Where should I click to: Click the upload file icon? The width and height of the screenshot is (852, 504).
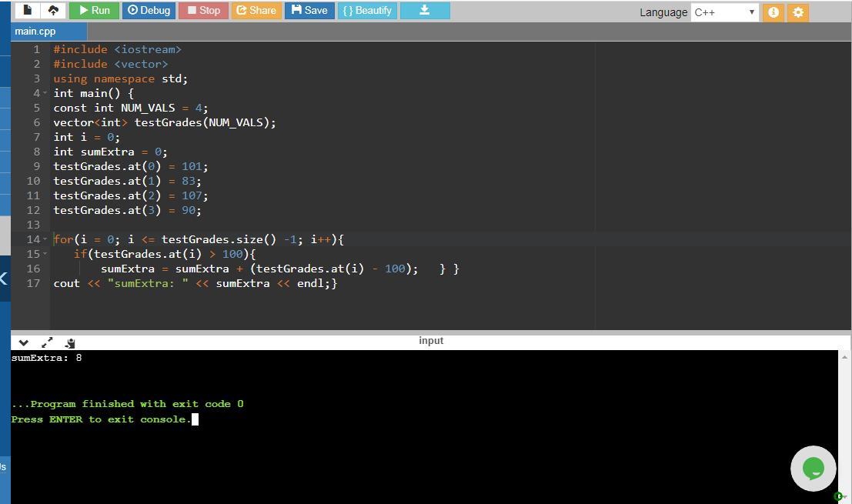53,10
